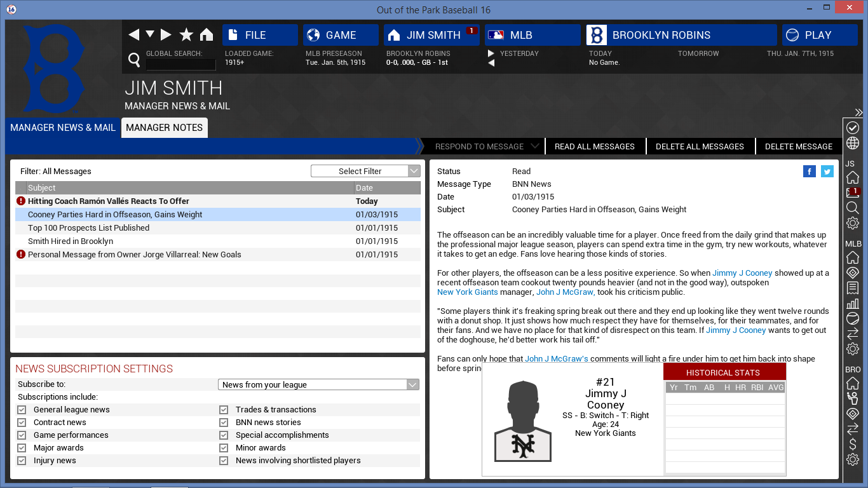Click the checkmark circle sidebar icon
Viewport: 868px width, 488px height.
[x=853, y=128]
